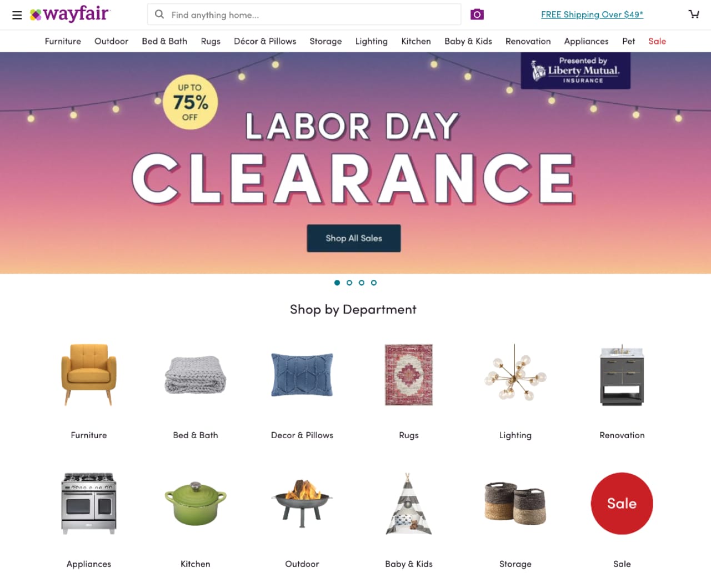Open the FREE Shipping Over $49 link
This screenshot has height=588, width=711.
592,14
